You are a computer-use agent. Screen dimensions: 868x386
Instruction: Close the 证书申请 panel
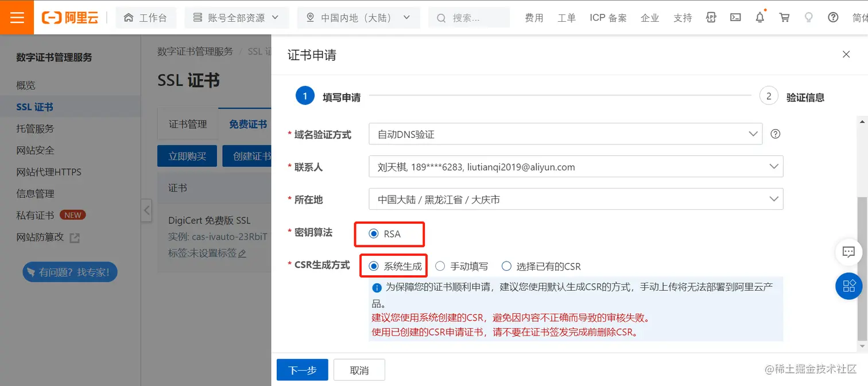[x=846, y=54]
